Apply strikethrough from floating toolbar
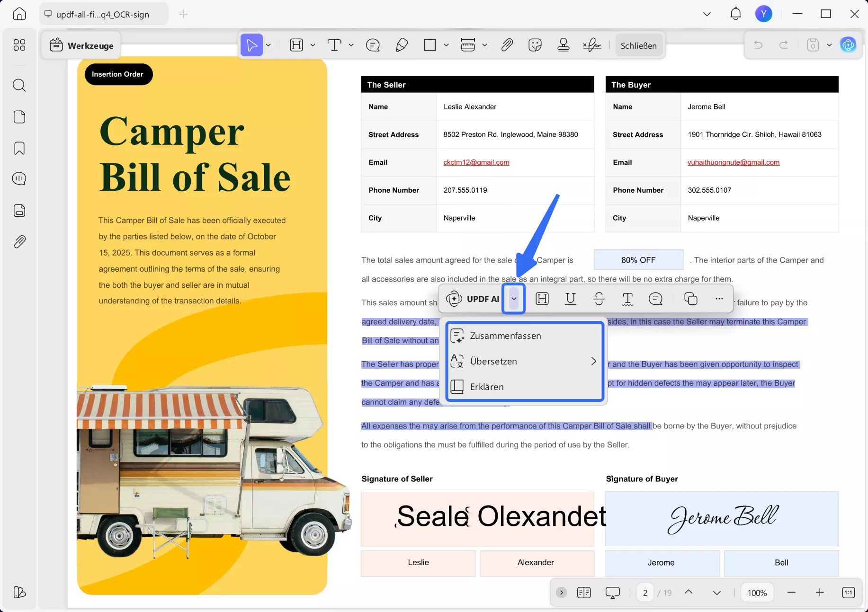The width and height of the screenshot is (868, 612). coord(599,299)
